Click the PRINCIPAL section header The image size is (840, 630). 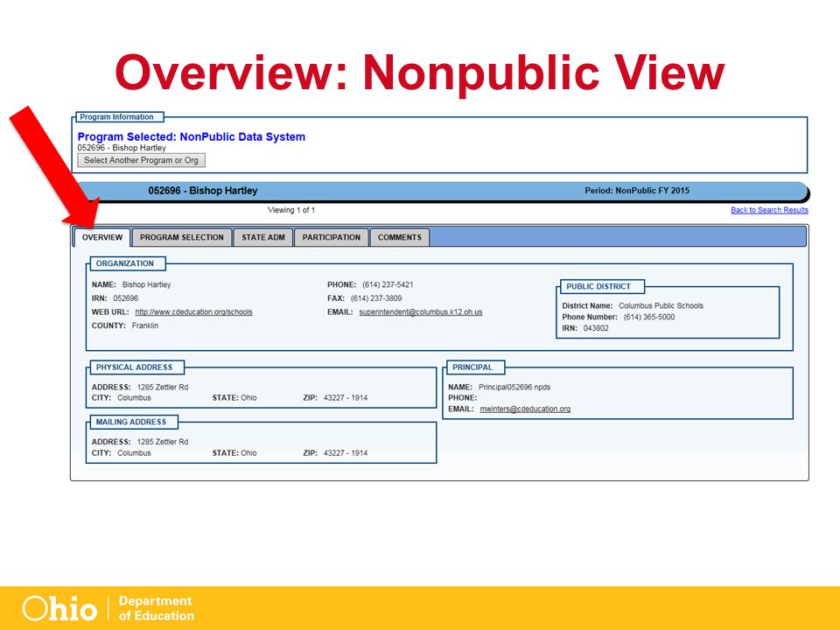point(474,367)
